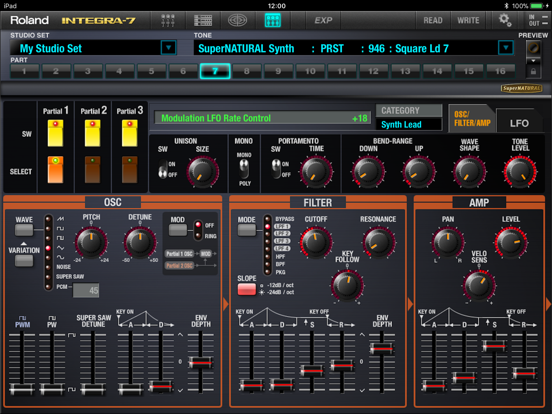Viewport: 552px width, 414px height.
Task: Toggle Partial 1 SW switch
Action: [56, 133]
